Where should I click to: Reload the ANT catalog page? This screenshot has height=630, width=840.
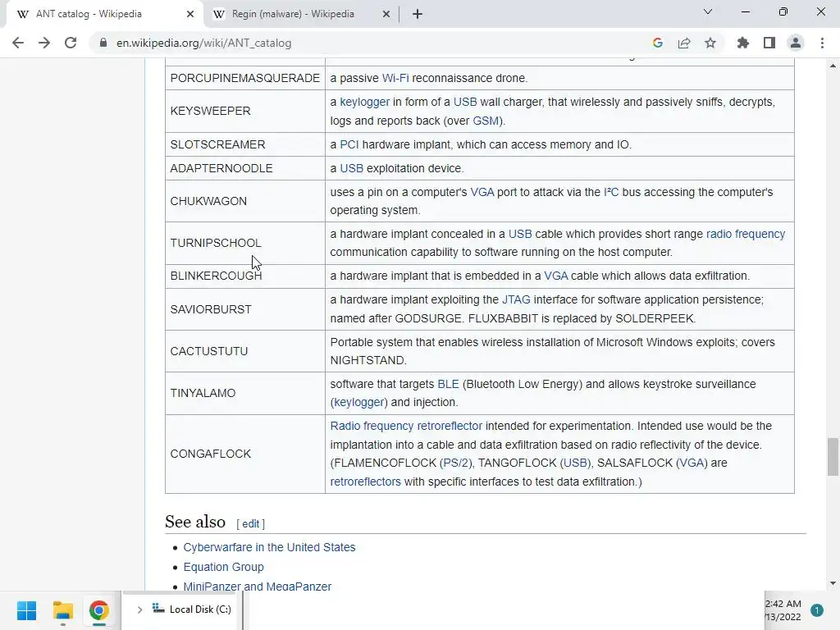click(x=71, y=43)
